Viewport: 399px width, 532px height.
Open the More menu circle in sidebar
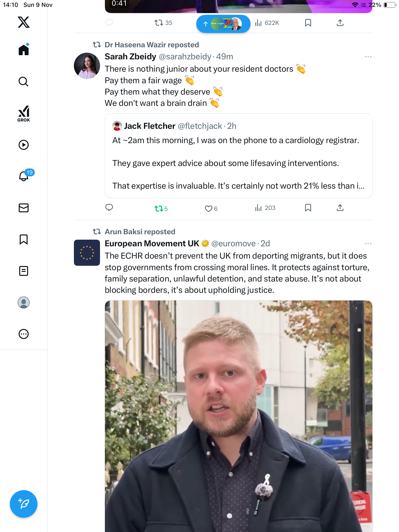click(x=24, y=334)
